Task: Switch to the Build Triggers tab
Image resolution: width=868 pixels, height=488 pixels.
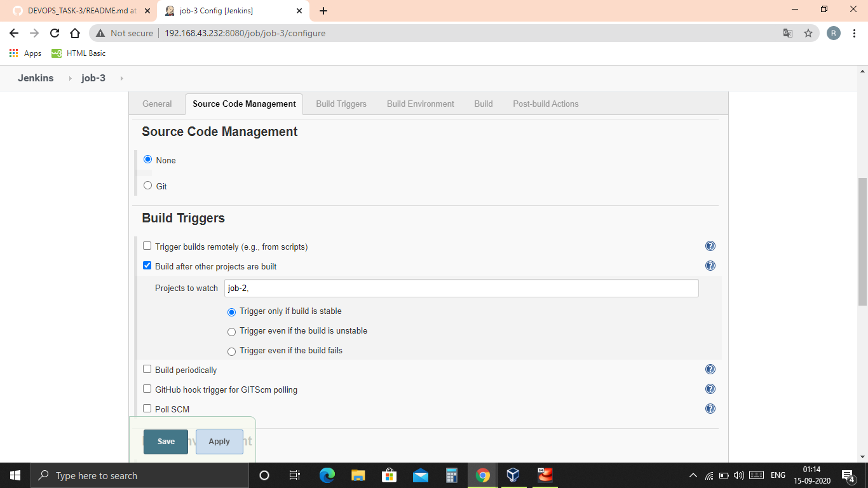Action: click(341, 104)
